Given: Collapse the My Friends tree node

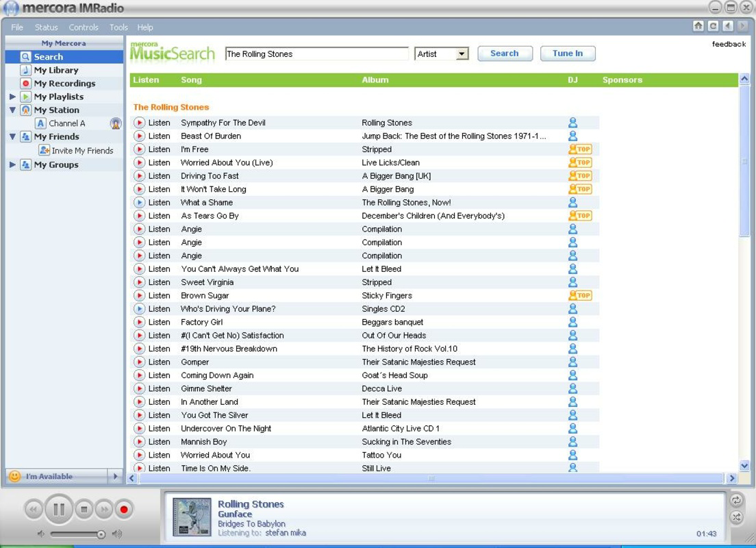Looking at the screenshot, I should 12,136.
